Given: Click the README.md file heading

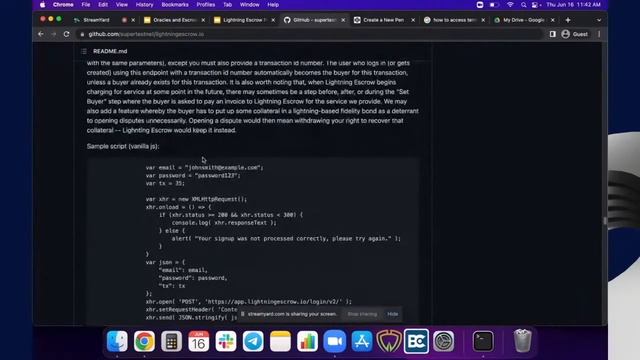Looking at the screenshot, I should point(110,51).
